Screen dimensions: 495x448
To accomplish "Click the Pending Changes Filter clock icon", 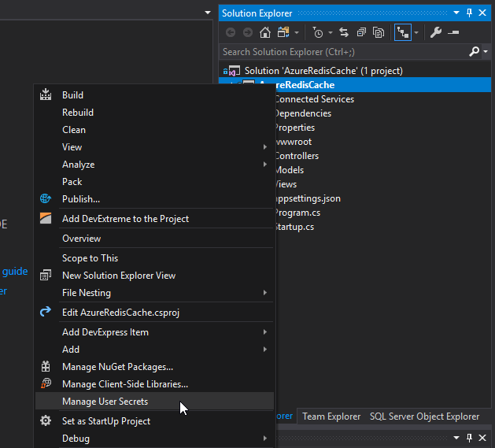I will [x=317, y=32].
